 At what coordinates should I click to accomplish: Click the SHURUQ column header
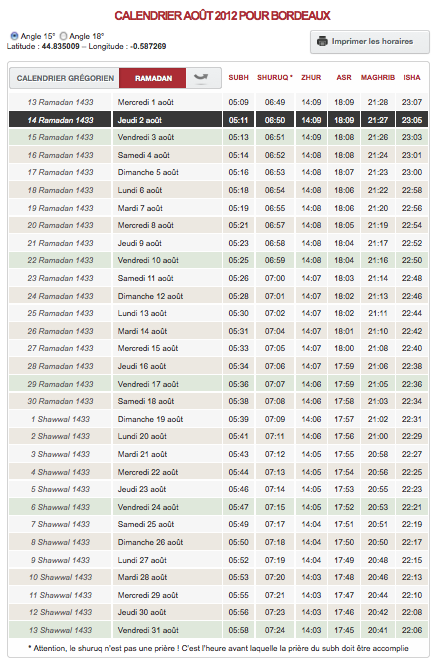tap(275, 77)
